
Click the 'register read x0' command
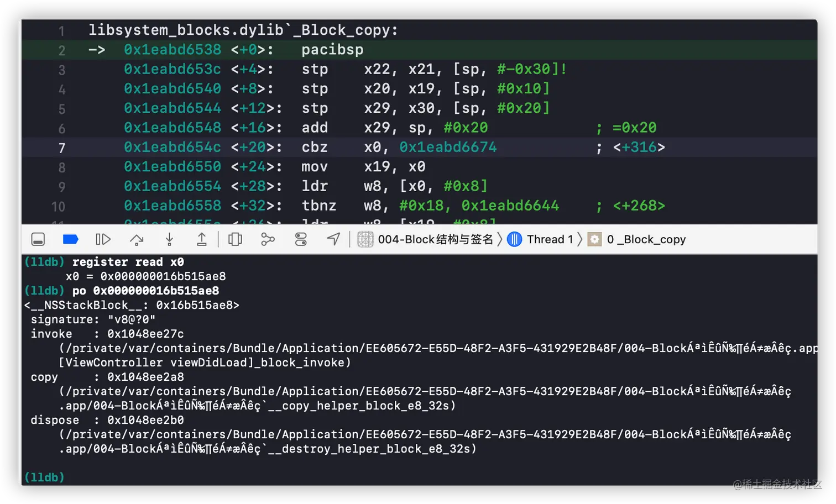[128, 262]
